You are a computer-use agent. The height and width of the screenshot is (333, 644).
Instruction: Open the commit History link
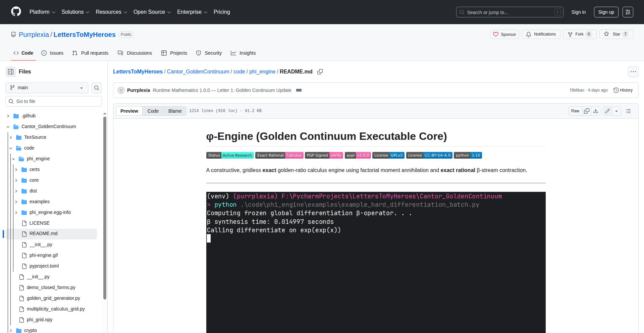pyautogui.click(x=623, y=90)
